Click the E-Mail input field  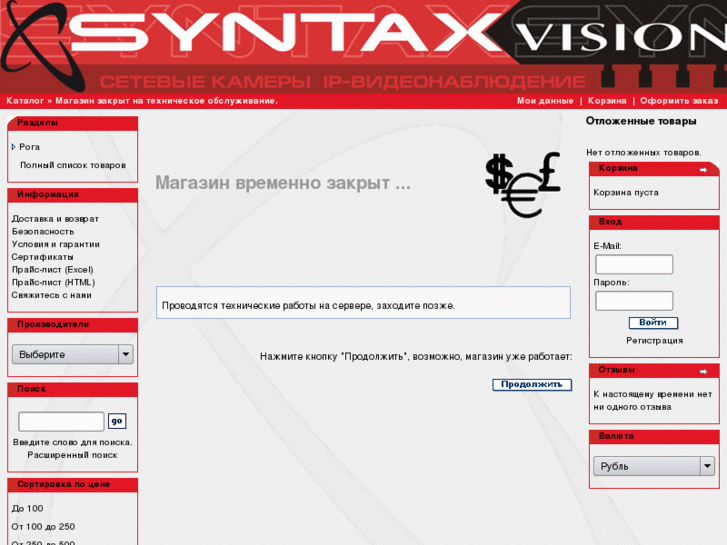(634, 264)
